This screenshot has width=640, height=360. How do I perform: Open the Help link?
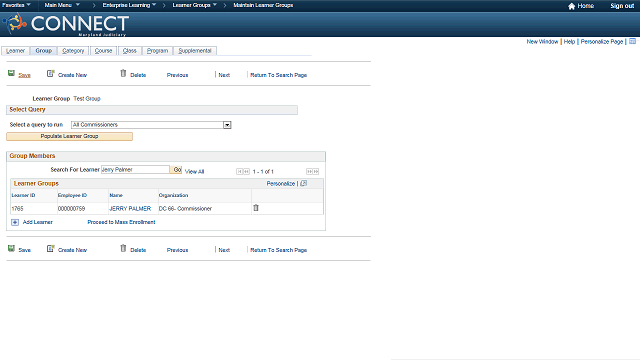pos(569,42)
